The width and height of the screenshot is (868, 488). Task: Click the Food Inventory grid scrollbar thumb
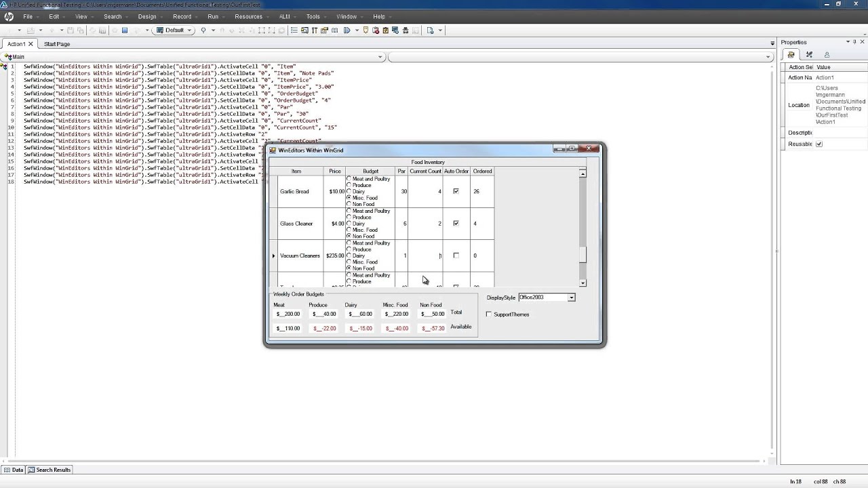pyautogui.click(x=583, y=255)
